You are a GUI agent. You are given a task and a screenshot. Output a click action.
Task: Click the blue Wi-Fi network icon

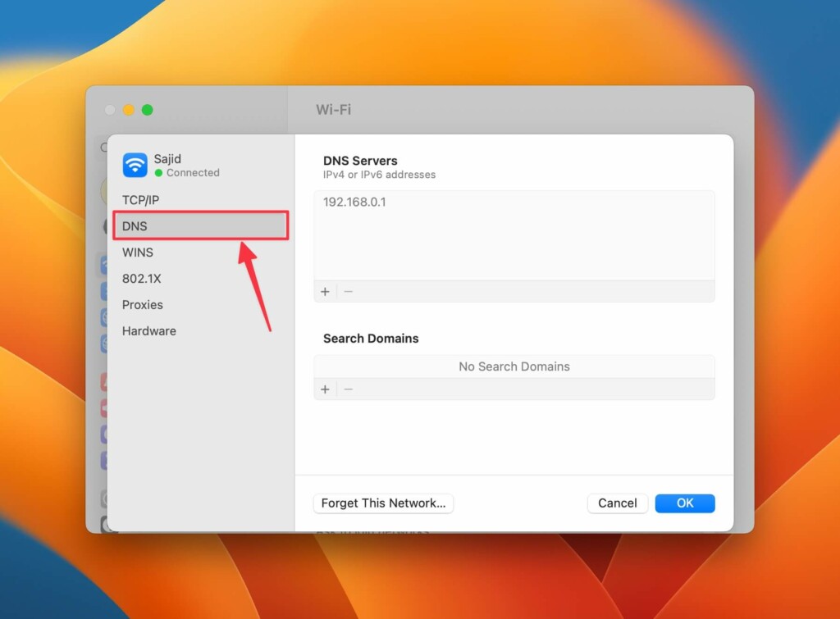135,165
